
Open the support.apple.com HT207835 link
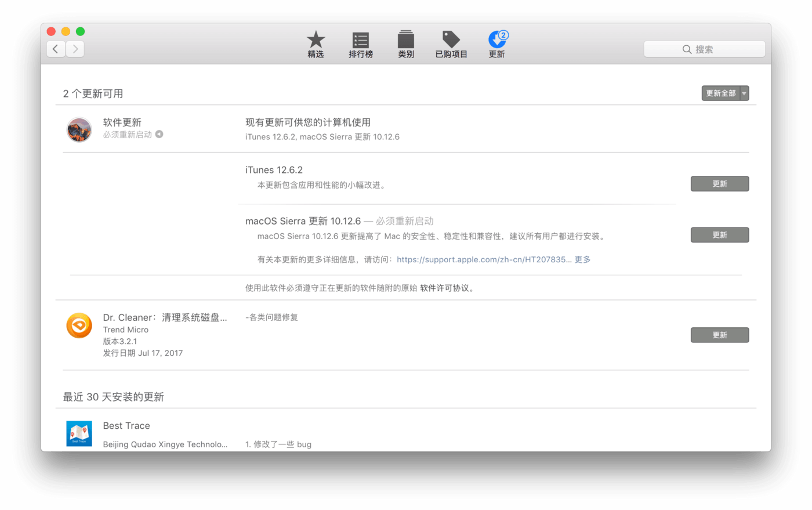pyautogui.click(x=484, y=259)
